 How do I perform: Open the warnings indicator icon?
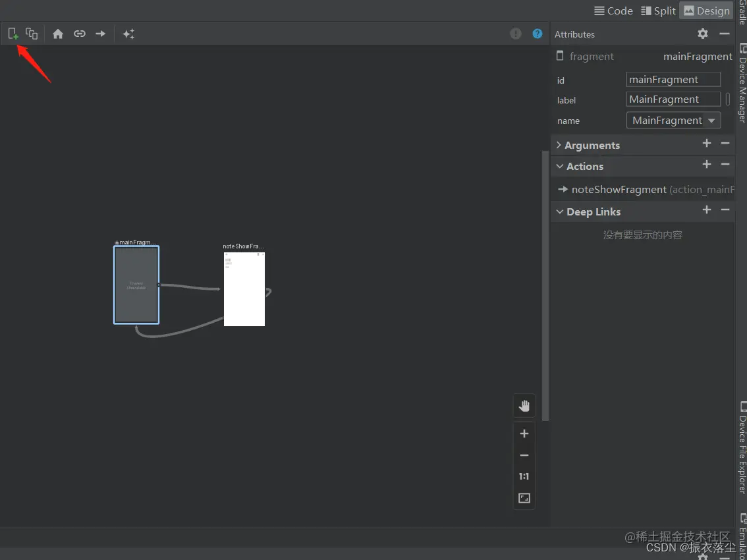click(x=516, y=34)
